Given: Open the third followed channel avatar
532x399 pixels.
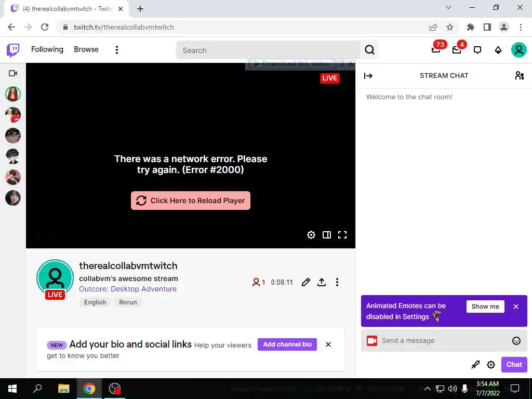Looking at the screenshot, I should pyautogui.click(x=13, y=136).
